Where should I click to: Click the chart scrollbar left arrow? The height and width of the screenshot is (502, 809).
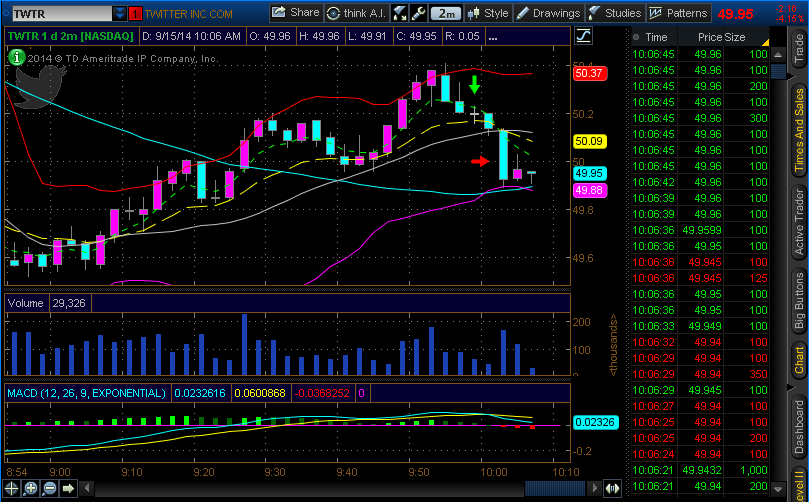(88, 488)
